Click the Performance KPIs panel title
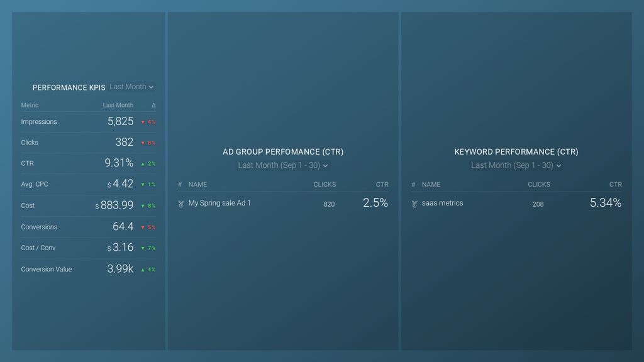The width and height of the screenshot is (644, 362). pyautogui.click(x=69, y=88)
